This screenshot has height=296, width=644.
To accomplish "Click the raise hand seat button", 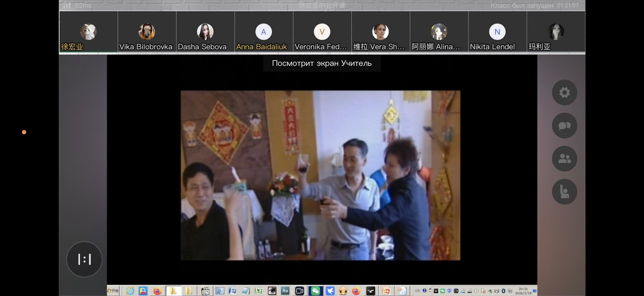I will click(565, 192).
